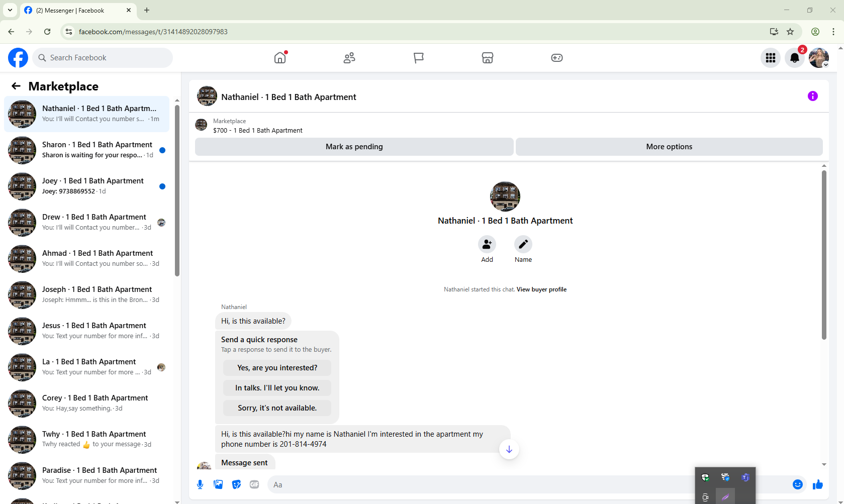Click Mark as pending button
The width and height of the screenshot is (844, 504).
(x=354, y=147)
